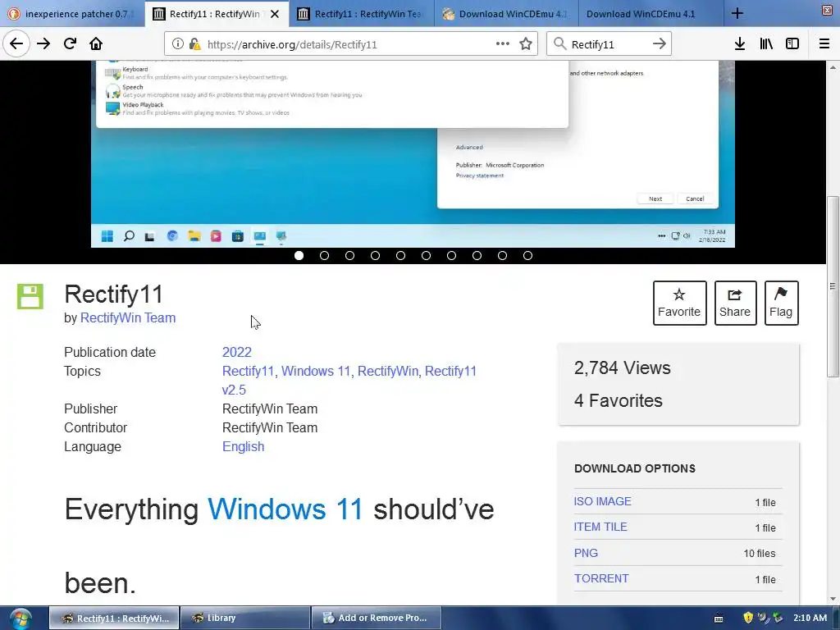Select the second carousel dot
840x630 pixels.
tap(324, 256)
